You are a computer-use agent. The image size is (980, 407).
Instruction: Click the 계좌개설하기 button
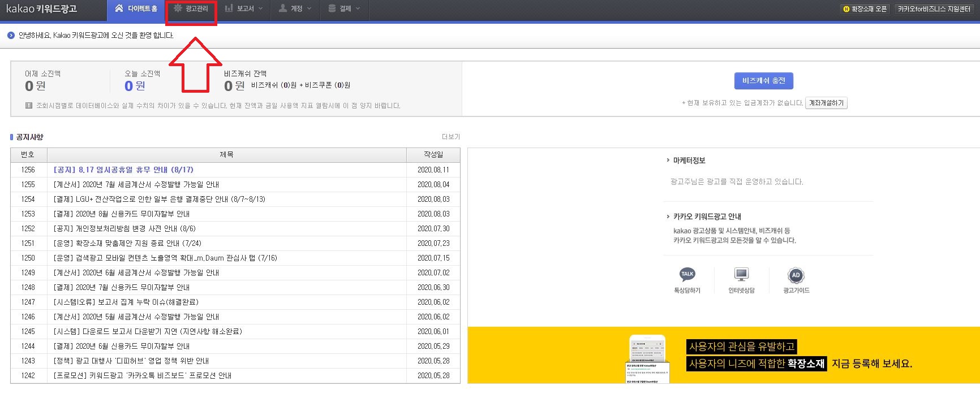coord(826,103)
